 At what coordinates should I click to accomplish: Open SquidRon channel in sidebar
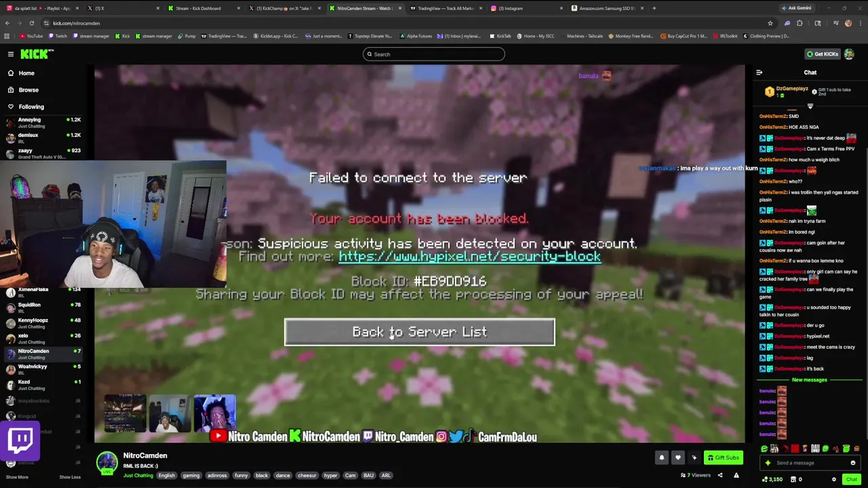tap(42, 308)
